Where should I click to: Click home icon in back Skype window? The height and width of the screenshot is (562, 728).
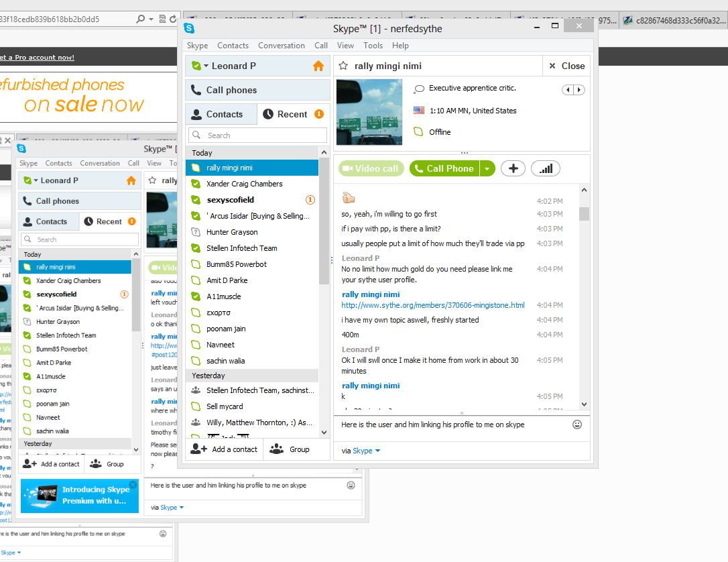131,180
